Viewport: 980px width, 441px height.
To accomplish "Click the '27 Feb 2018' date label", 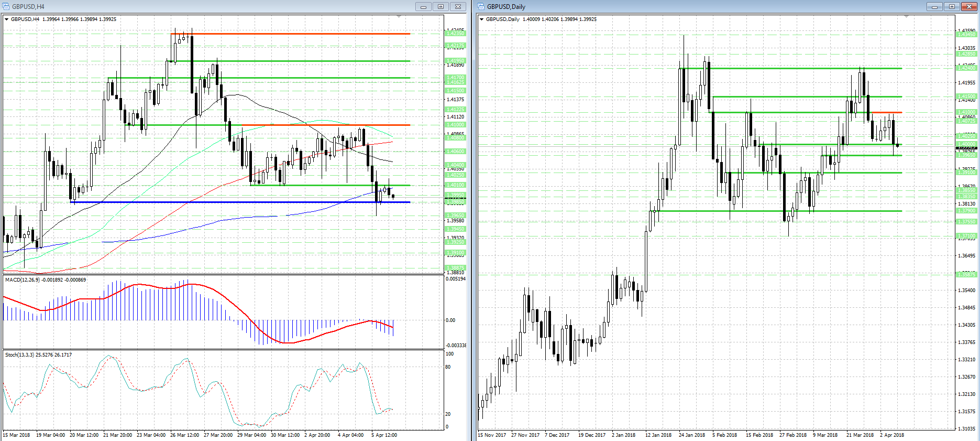I will pos(793,435).
